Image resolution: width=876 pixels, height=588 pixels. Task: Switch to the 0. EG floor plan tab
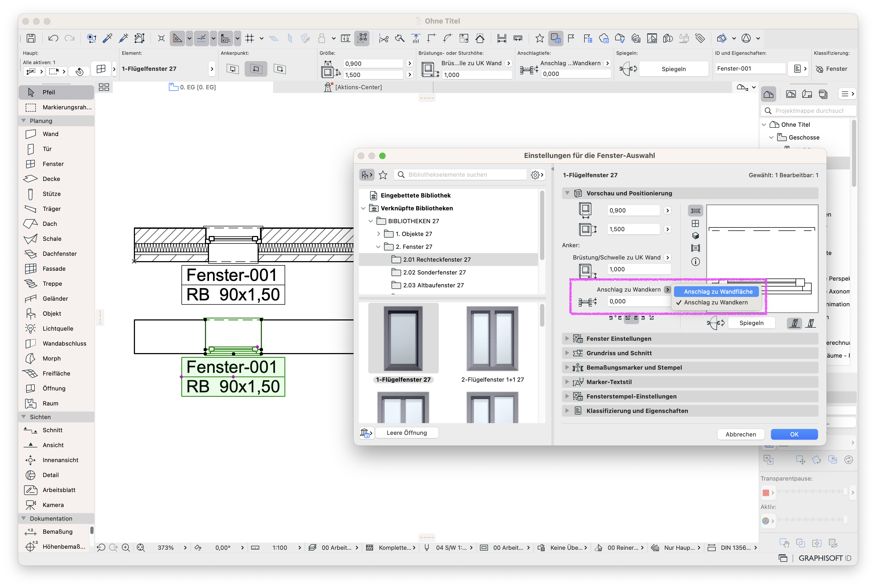point(193,87)
